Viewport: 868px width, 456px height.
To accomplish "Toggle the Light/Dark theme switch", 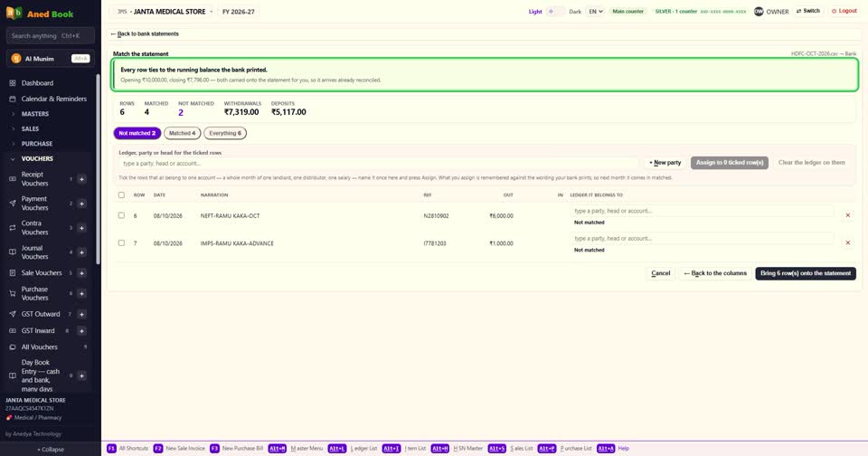I will point(555,11).
